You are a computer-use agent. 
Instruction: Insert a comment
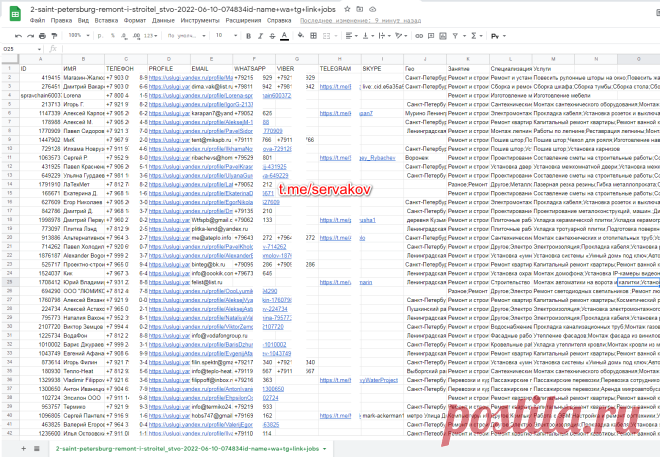[431, 36]
